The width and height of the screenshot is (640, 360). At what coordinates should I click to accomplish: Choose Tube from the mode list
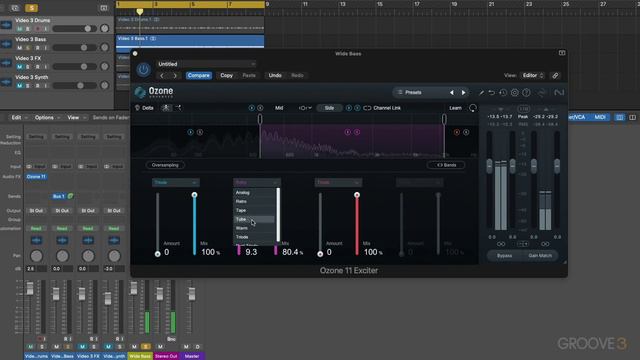(254, 220)
